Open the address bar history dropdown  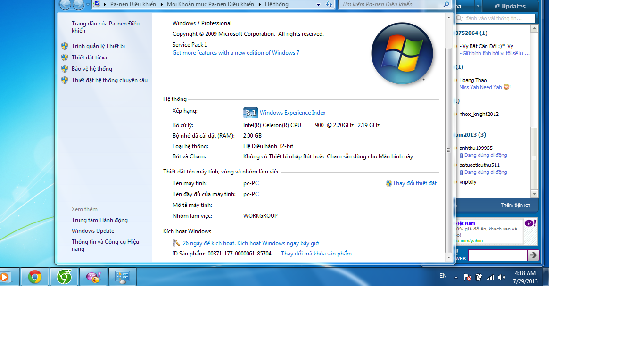318,5
